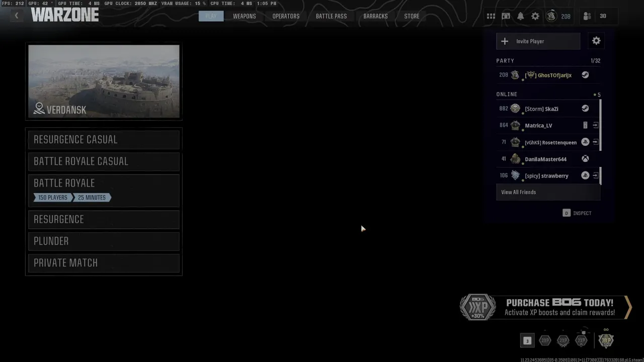Image resolution: width=644 pixels, height=362 pixels.
Task: Click the BO6 XP boost icon with infinity
Action: click(x=606, y=340)
